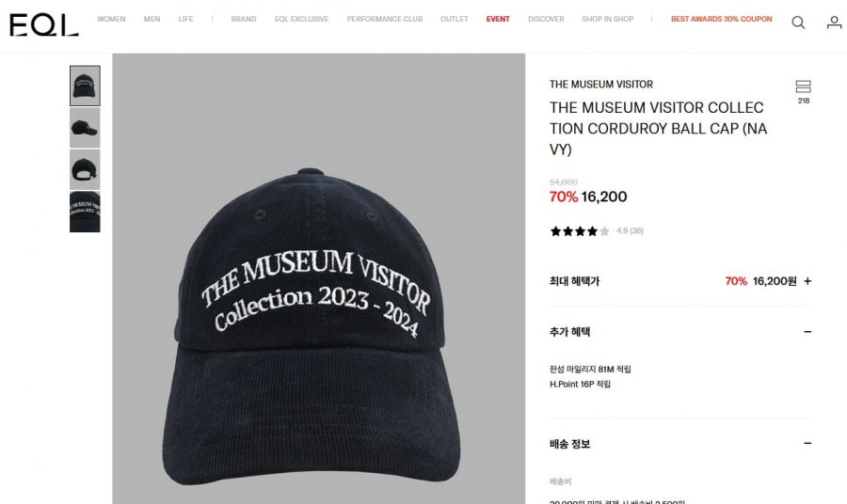Click the search magnifier icon
This screenshot has height=504, width=847.
pyautogui.click(x=798, y=23)
